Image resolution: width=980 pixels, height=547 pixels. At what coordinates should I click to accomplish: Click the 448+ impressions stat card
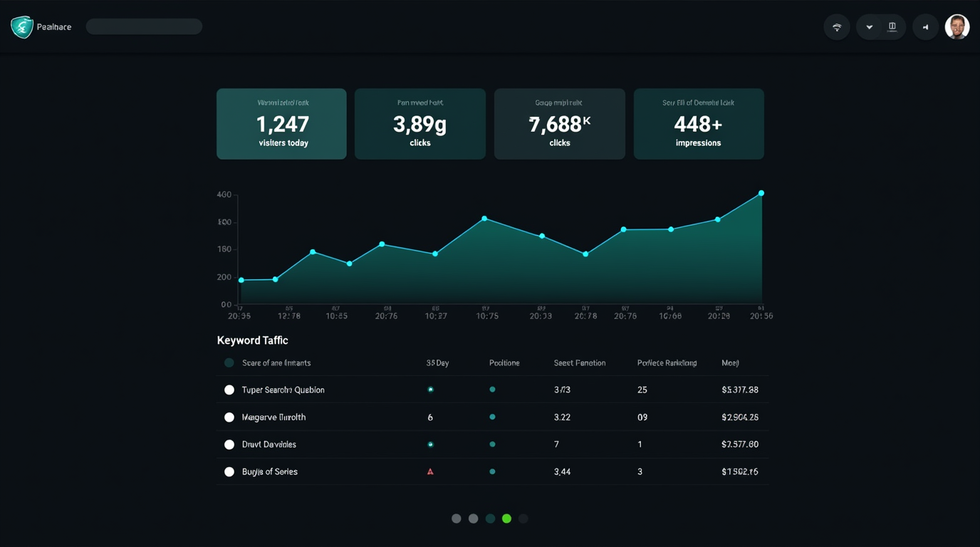point(698,123)
